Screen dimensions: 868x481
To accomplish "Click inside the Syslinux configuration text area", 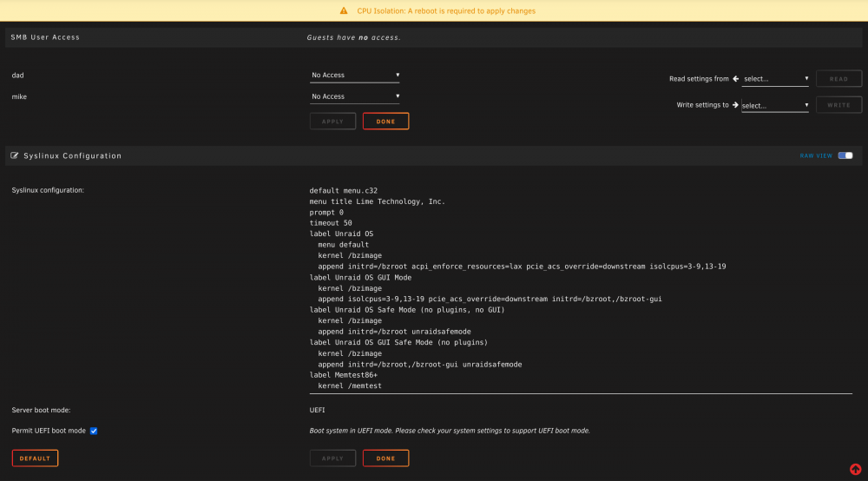I will (x=581, y=288).
